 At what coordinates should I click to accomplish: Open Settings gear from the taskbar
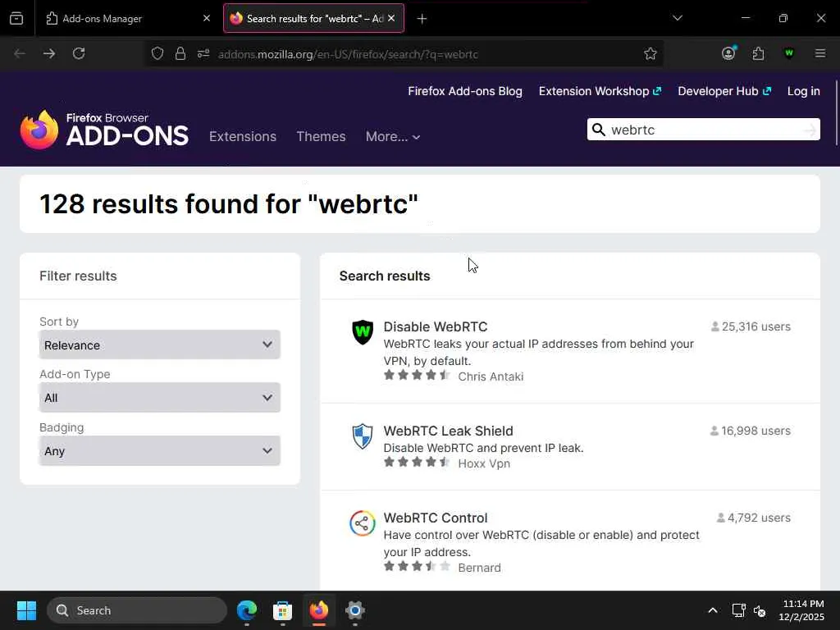(354, 610)
